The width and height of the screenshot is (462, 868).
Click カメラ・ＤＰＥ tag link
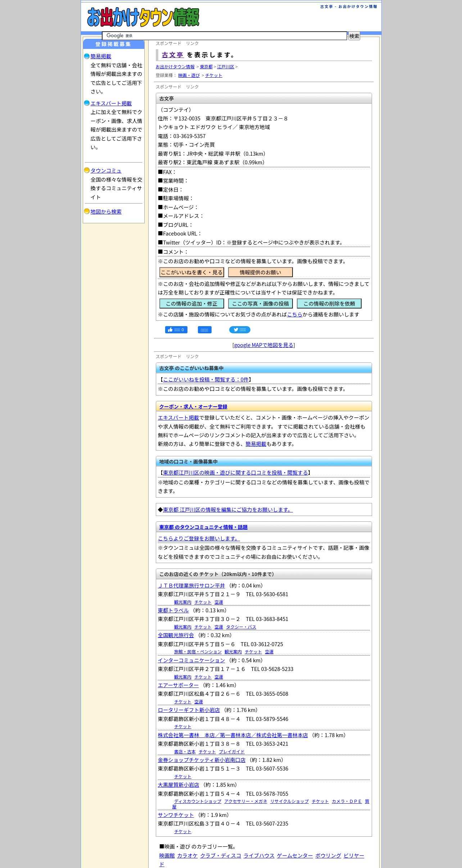(347, 801)
